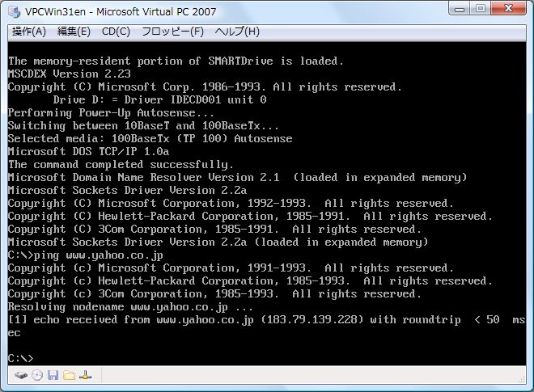Click 'The command completed successfully.' line

click(x=121, y=164)
